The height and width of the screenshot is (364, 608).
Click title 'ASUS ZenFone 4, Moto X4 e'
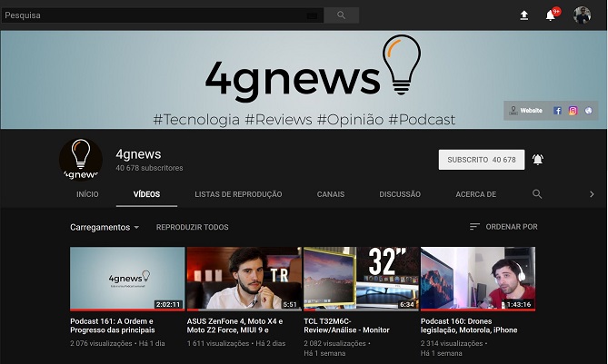point(234,326)
